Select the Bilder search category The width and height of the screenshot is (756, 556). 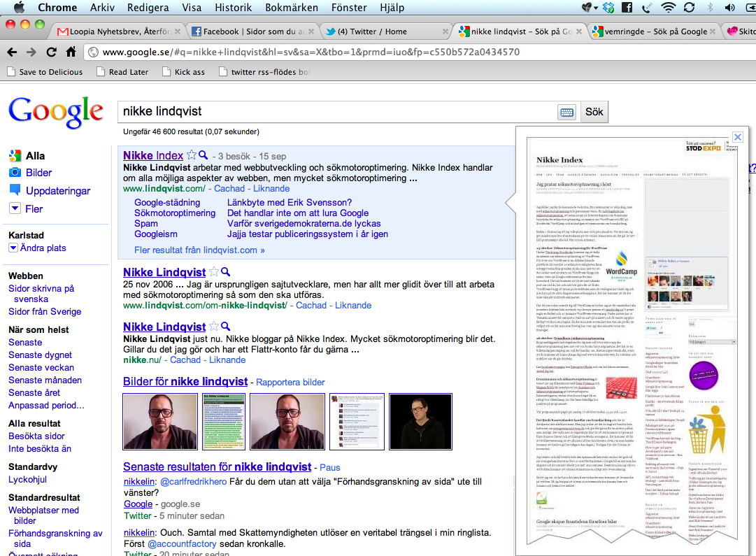pyautogui.click(x=38, y=173)
